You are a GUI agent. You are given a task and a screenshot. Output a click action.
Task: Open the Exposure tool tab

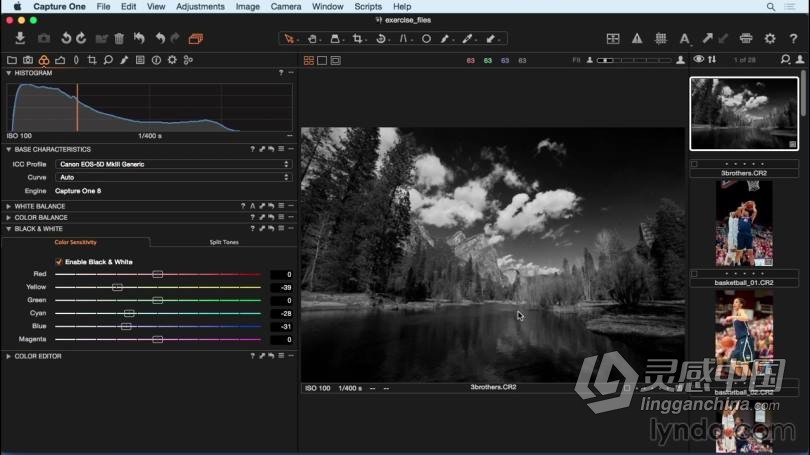click(x=60, y=60)
